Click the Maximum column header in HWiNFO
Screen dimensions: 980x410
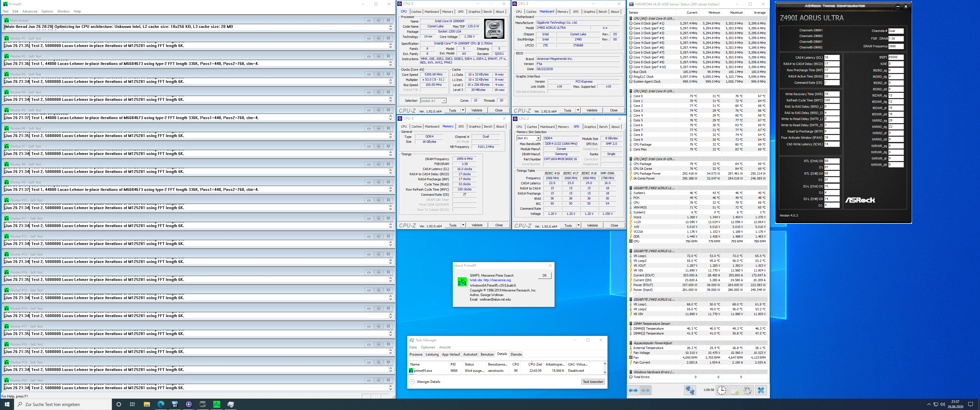(736, 13)
